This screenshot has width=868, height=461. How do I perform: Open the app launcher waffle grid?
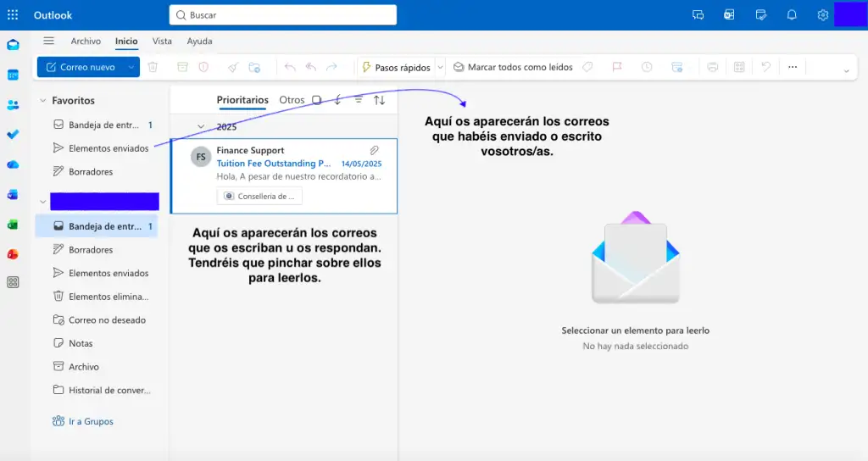pyautogui.click(x=13, y=15)
